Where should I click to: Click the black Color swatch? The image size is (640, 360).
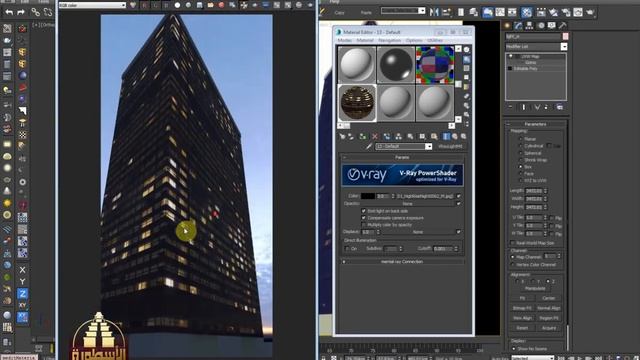click(368, 196)
